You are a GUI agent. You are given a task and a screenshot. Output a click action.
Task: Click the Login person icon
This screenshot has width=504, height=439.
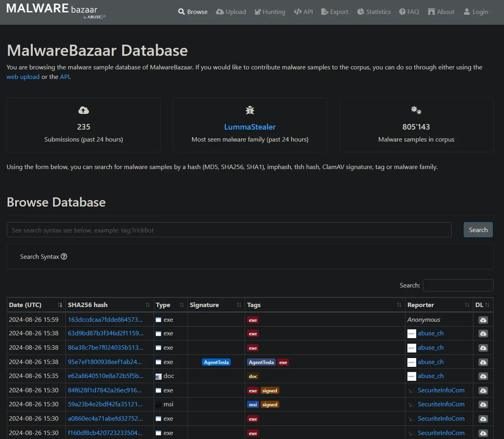pos(466,12)
